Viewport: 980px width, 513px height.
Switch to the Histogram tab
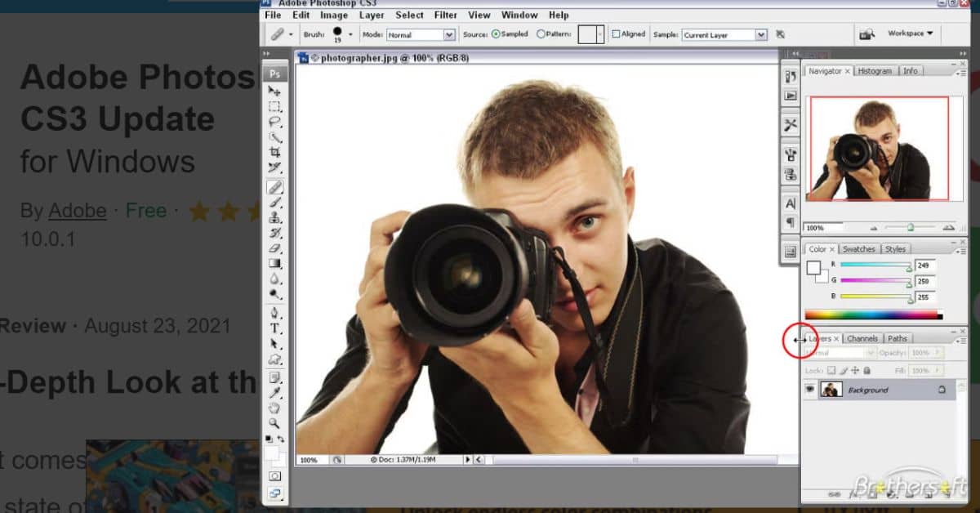click(875, 71)
